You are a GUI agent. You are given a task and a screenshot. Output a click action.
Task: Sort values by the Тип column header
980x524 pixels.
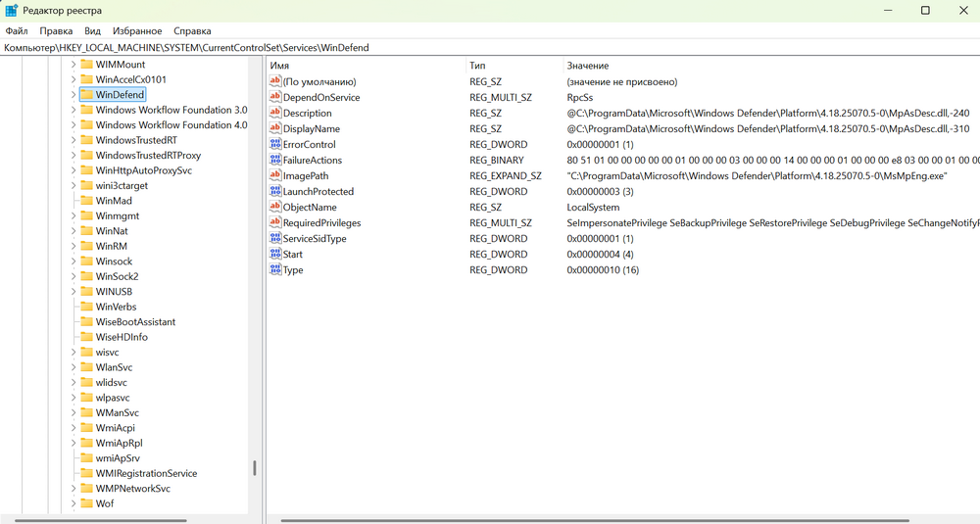pos(477,66)
